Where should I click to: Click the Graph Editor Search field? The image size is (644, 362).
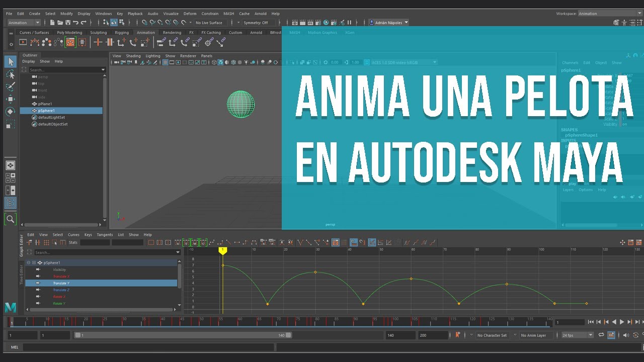[107, 252]
